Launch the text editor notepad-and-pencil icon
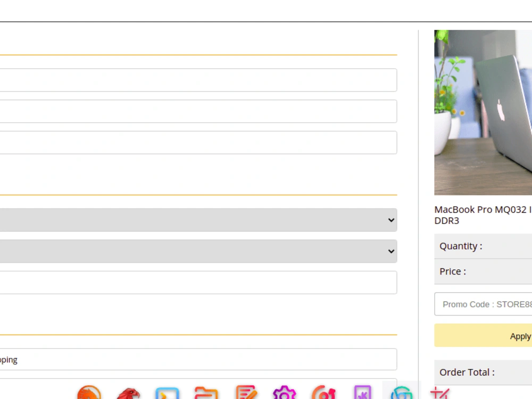 [x=246, y=393]
